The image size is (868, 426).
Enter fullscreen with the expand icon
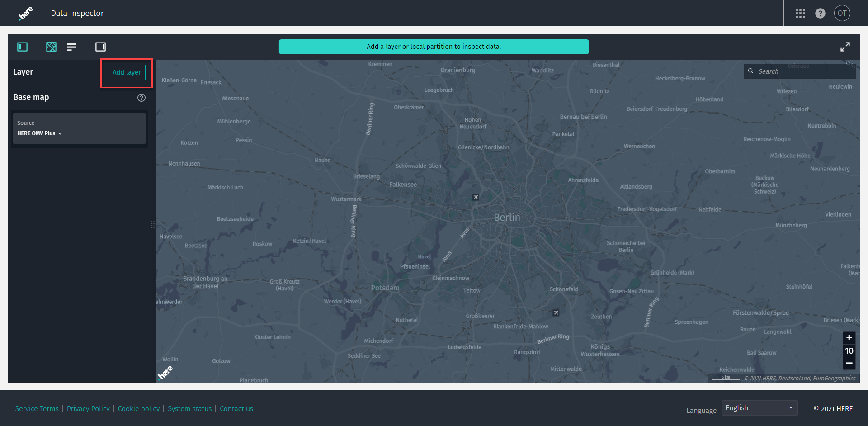click(845, 47)
